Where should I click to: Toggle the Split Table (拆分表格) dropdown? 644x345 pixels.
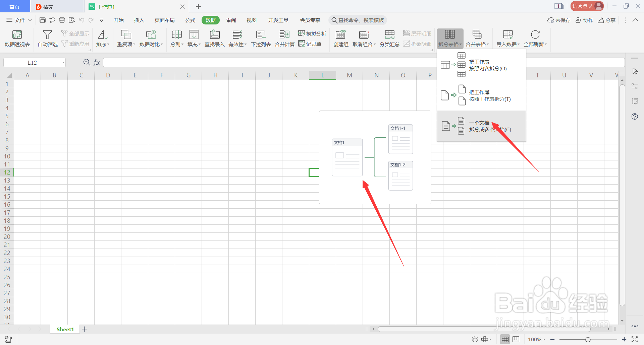pyautogui.click(x=450, y=38)
